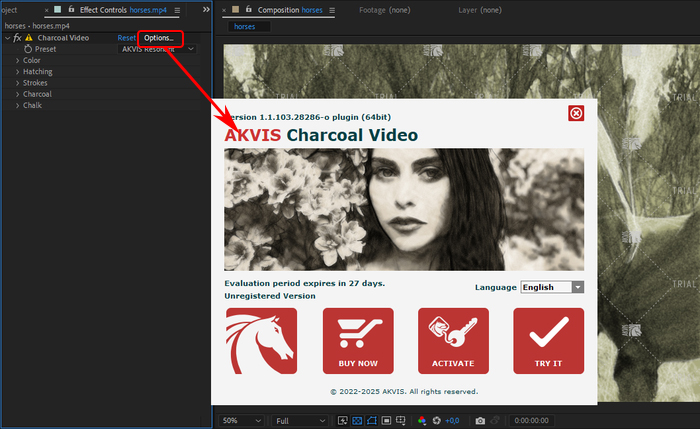Switch to the Composition horses tab
The height and width of the screenshot is (429, 700).
click(290, 10)
